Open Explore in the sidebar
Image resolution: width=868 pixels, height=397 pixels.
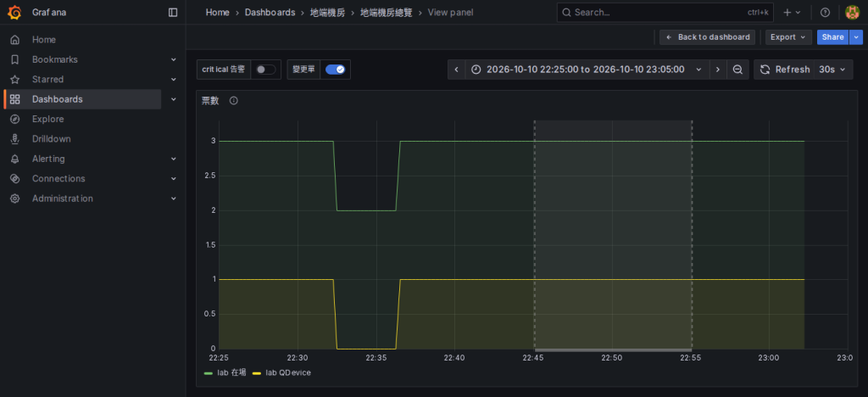coord(47,119)
